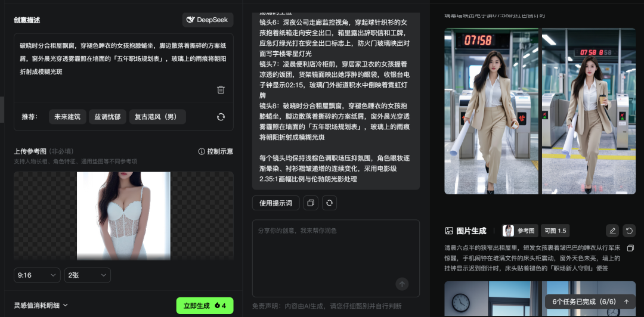Click the trash icon in description box
The image size is (644, 317).
pyautogui.click(x=221, y=90)
